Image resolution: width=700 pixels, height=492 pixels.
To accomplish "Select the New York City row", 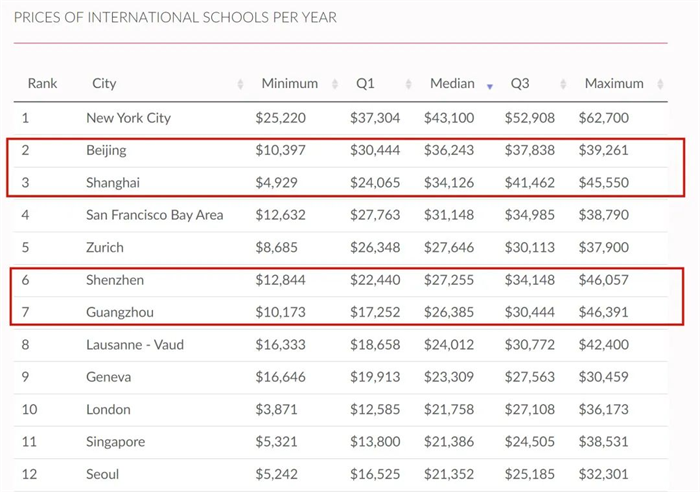I will pos(341,118).
